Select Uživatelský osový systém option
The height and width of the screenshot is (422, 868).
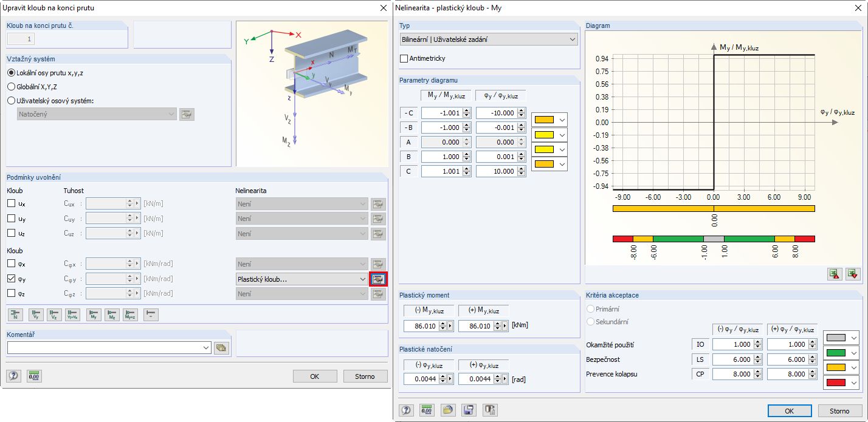coord(11,101)
